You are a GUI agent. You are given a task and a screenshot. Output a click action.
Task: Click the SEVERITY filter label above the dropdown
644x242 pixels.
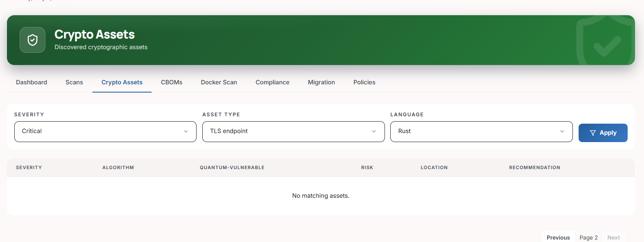[29, 115]
